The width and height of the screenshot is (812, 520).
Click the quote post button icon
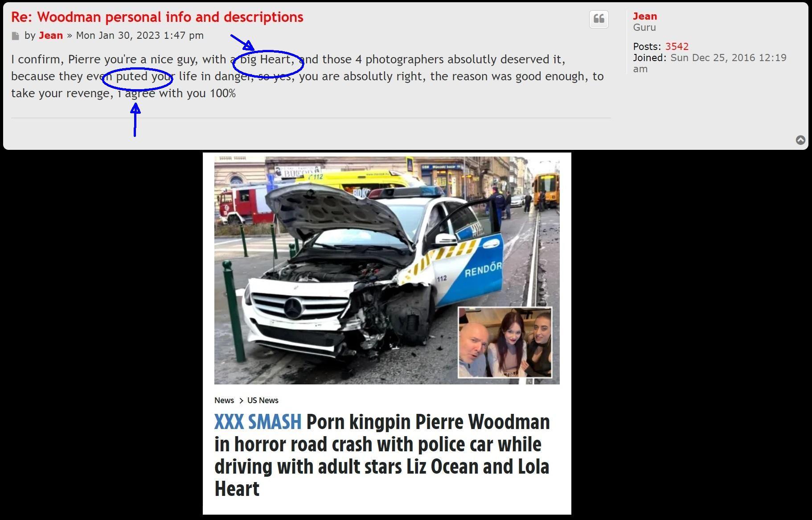599,19
